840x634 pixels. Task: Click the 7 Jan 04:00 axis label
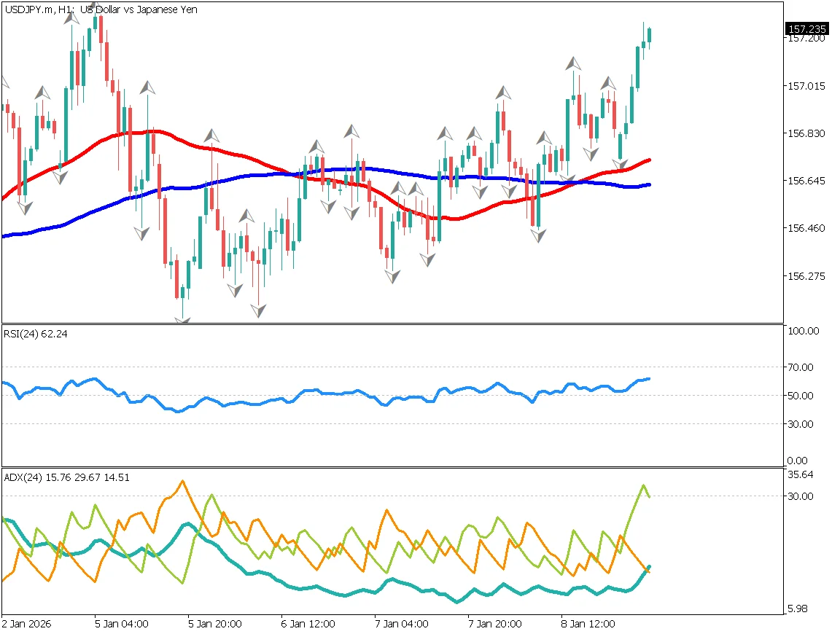[401, 624]
